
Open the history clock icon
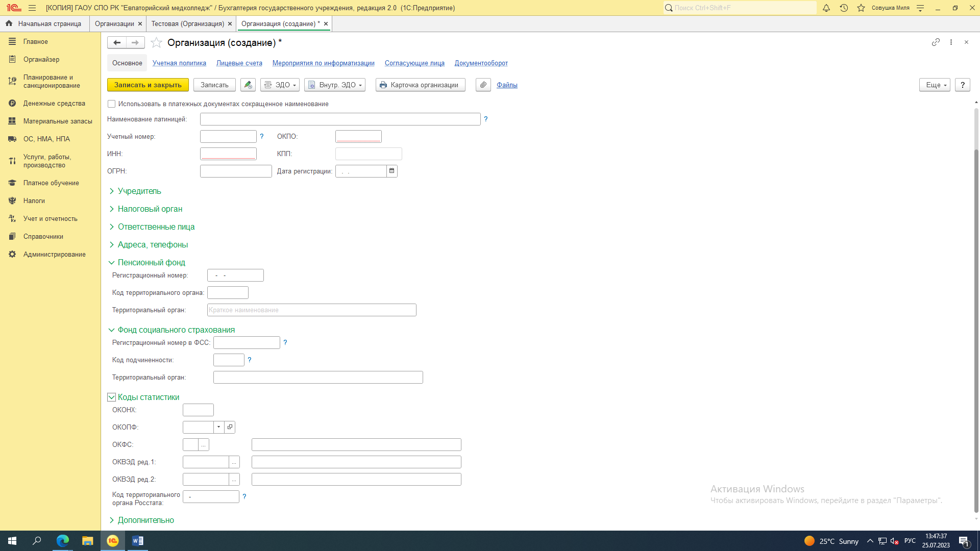tap(844, 8)
